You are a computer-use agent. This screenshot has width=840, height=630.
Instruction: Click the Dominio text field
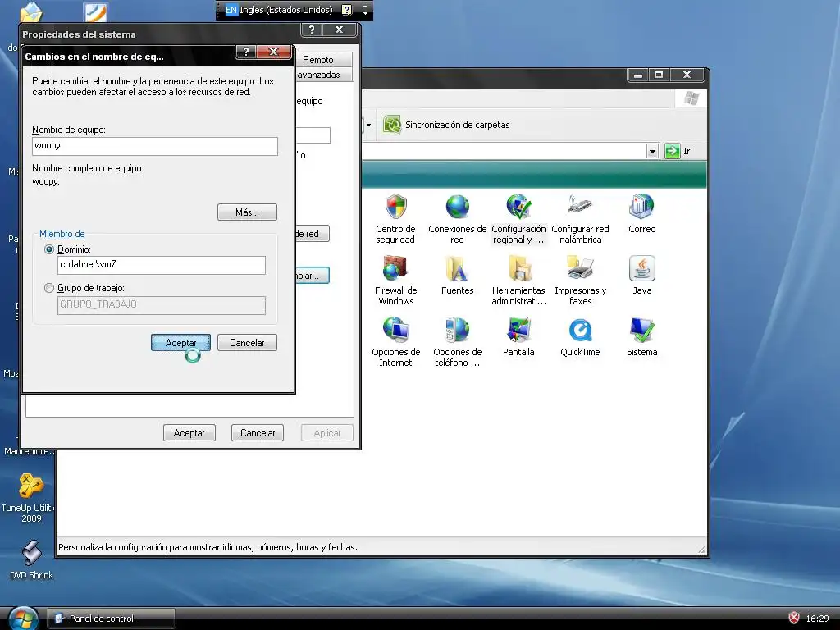click(x=162, y=265)
